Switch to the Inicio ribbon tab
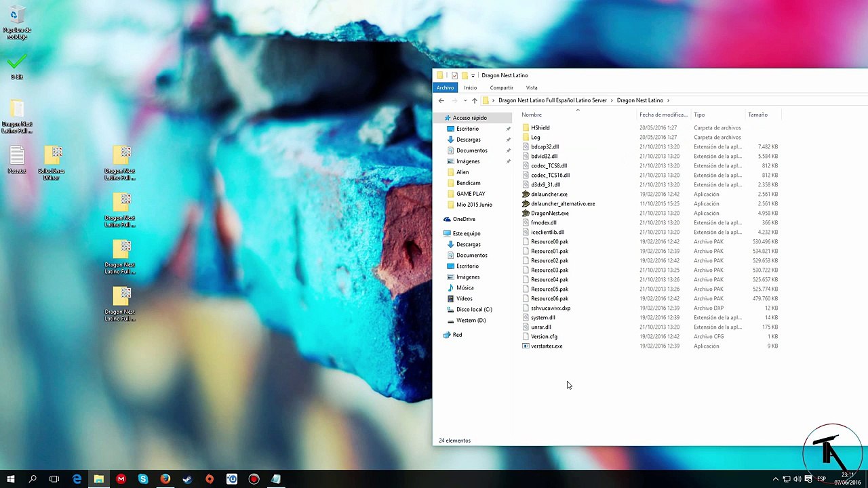Viewport: 868px width, 488px height. 470,87
